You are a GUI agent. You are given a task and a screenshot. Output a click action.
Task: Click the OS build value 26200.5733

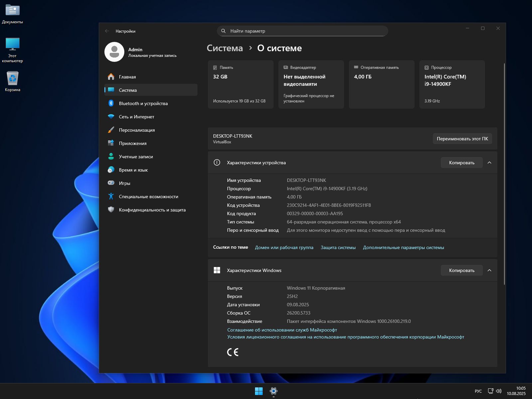pyautogui.click(x=299, y=313)
